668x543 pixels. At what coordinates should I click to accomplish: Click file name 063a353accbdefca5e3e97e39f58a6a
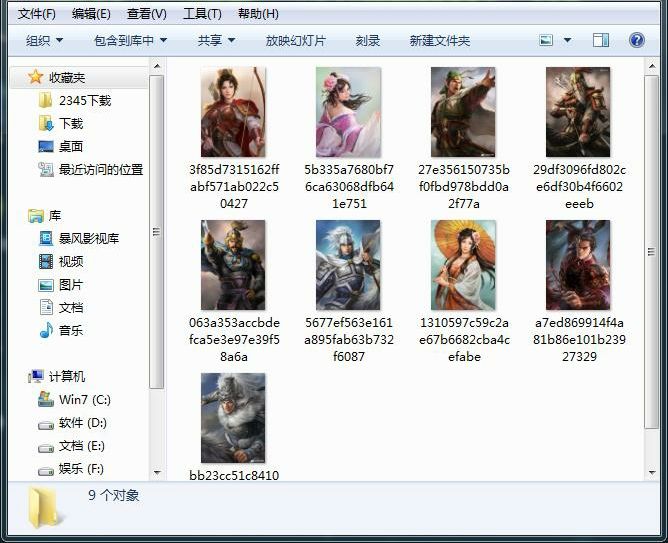click(x=234, y=339)
